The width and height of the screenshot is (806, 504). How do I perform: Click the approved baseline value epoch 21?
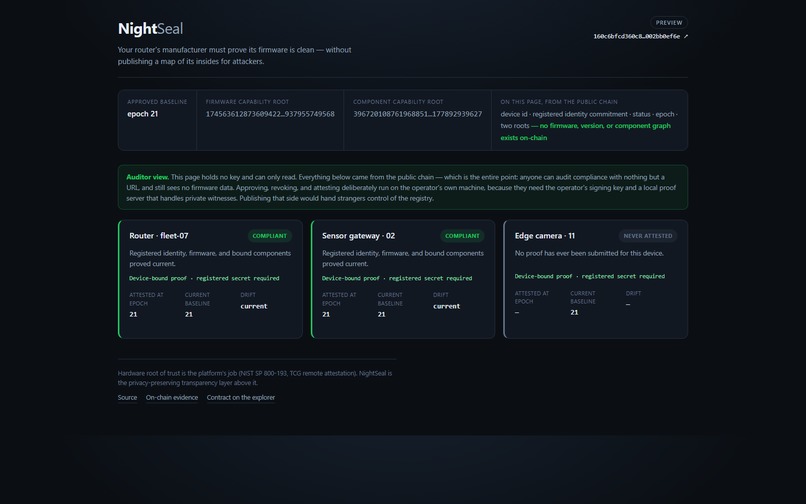coord(143,114)
